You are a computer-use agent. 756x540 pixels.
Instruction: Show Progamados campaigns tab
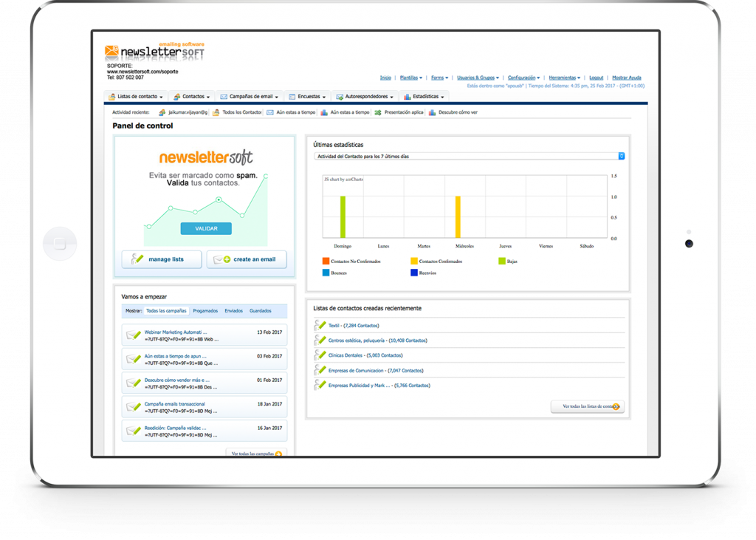(205, 311)
